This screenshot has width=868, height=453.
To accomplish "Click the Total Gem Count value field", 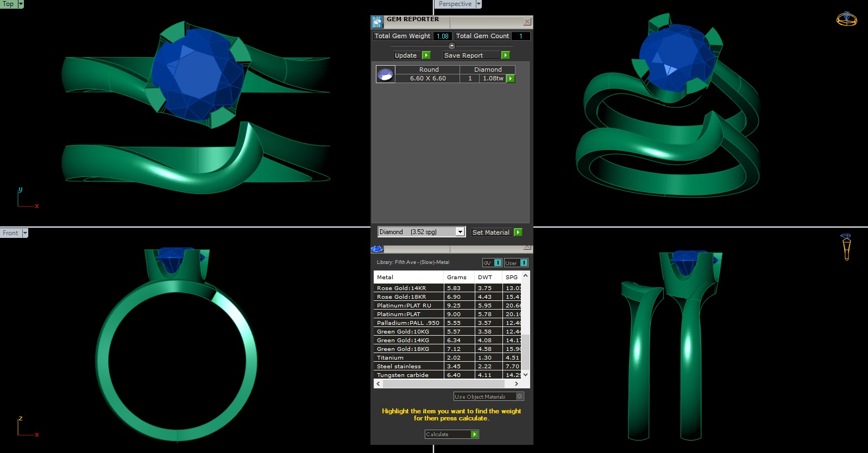I will point(520,36).
